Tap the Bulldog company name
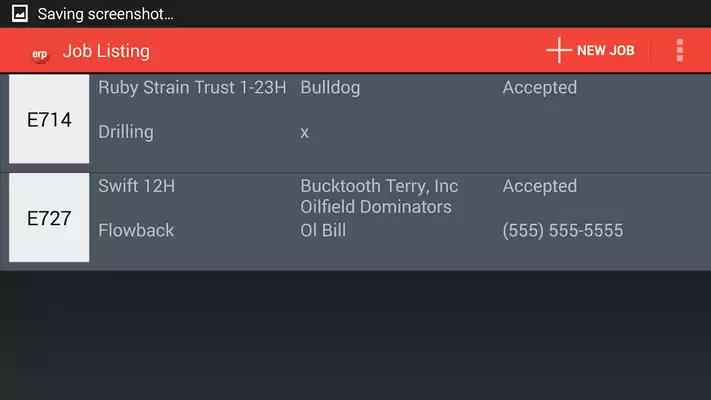711x400 pixels. click(330, 88)
